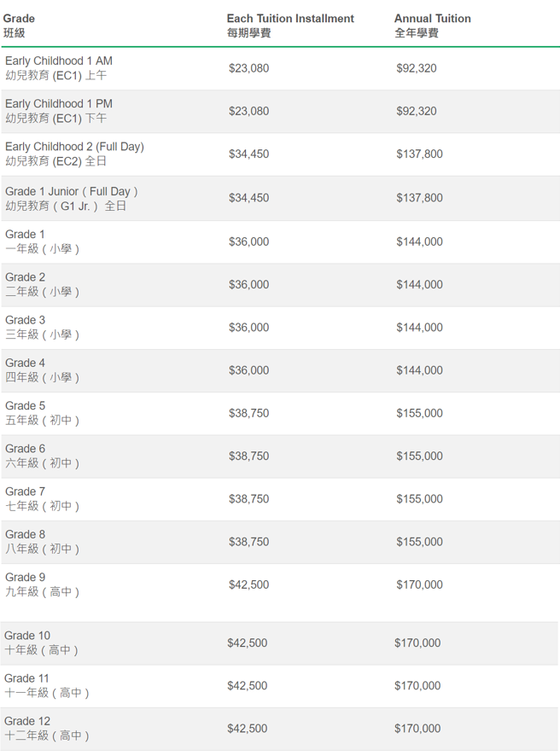Image resolution: width=560 pixels, height=756 pixels.
Task: Select Grade 1 installment amount $36,000
Action: [249, 241]
